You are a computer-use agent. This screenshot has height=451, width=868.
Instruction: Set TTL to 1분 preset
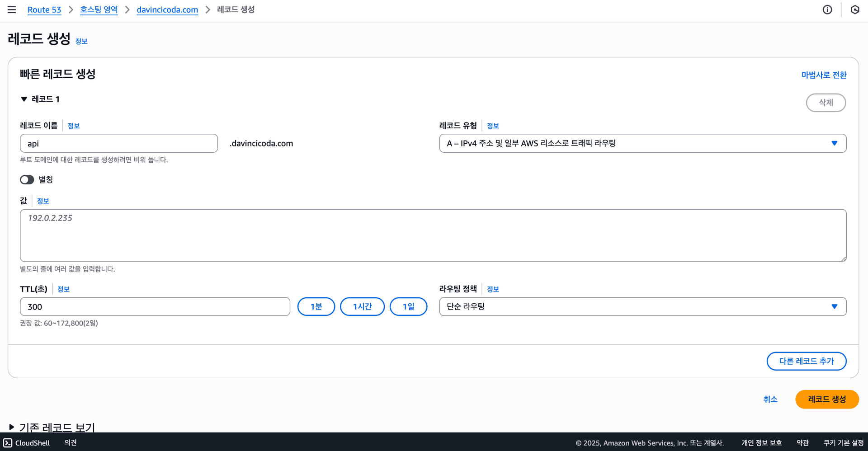click(x=316, y=306)
